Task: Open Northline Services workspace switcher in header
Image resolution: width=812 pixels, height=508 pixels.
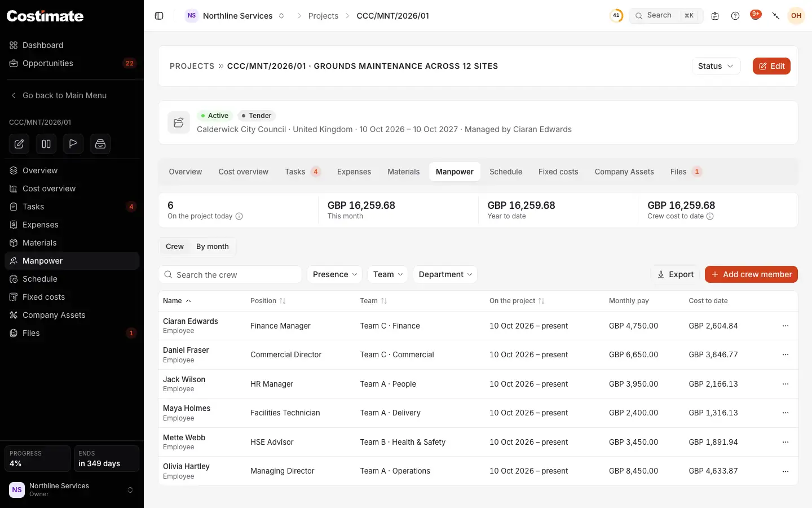Action: tap(236, 16)
